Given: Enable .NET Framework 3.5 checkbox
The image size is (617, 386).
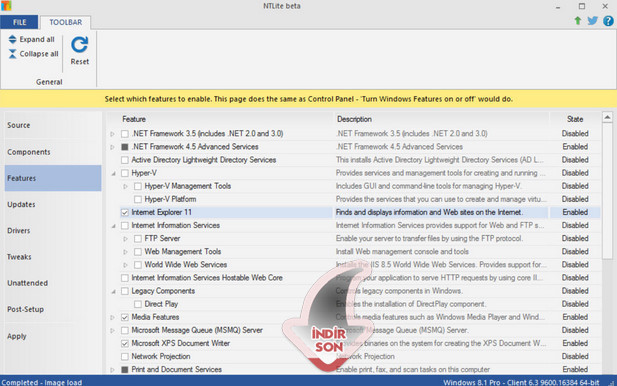Looking at the screenshot, I should tap(125, 134).
